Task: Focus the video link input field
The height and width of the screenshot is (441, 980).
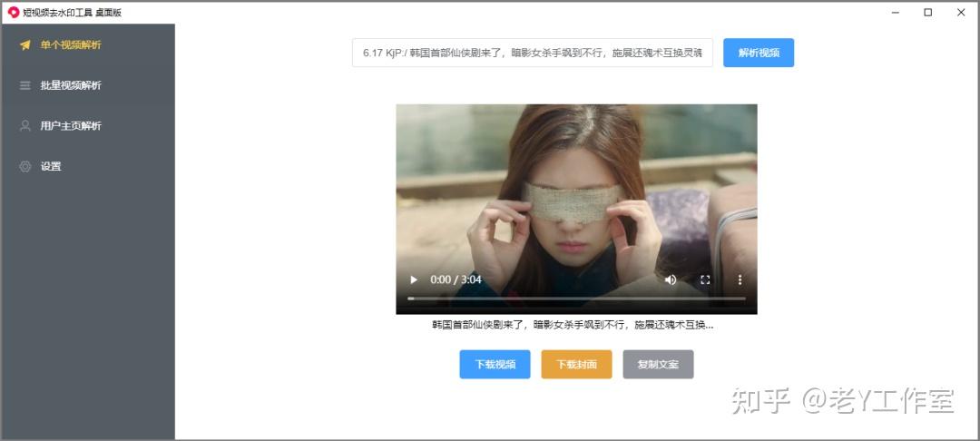Action: 533,53
